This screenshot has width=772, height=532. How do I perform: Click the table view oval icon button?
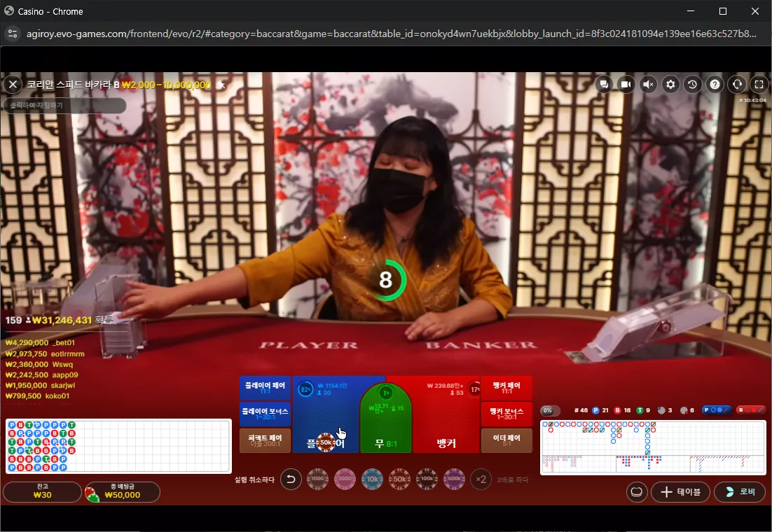point(637,491)
